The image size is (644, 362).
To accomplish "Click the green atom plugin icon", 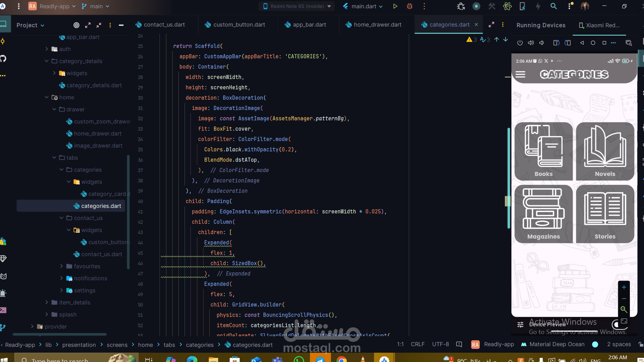I will tap(507, 6).
